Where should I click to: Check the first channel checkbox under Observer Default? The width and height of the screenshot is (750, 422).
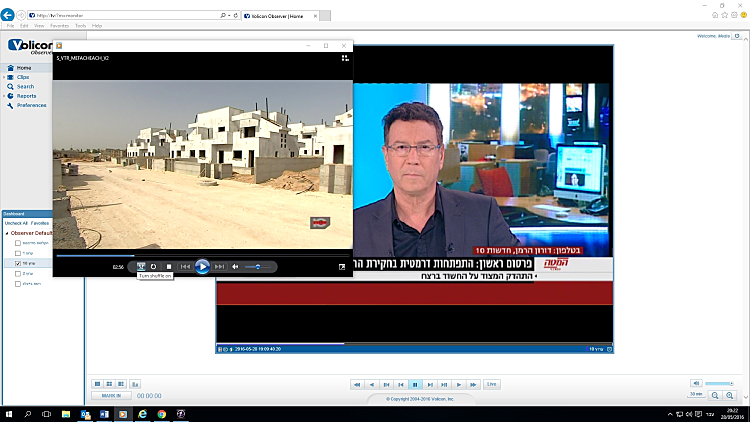(x=18, y=243)
